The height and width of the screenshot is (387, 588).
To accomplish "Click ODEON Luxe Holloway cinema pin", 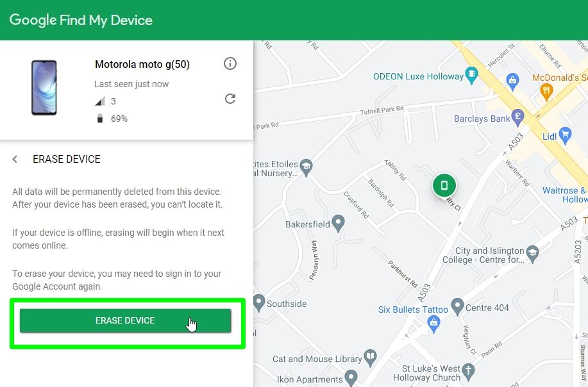I will click(472, 76).
